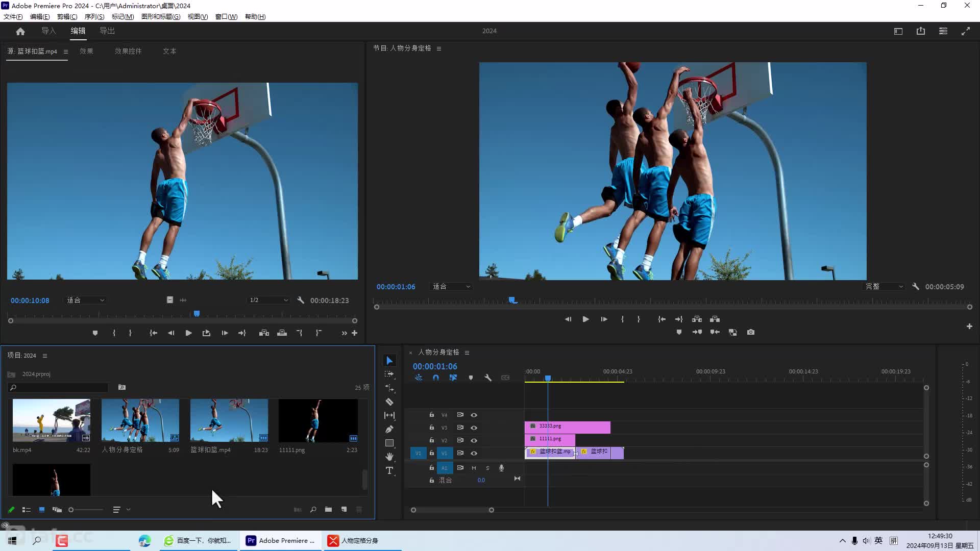Screen dimensions: 980x551
Task: Switch to 效果控件 tab
Action: (x=128, y=52)
